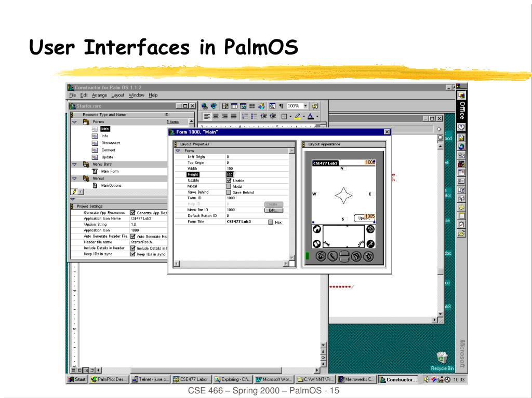Click the Justify icon in Word
This screenshot has width=532, height=398.
click(234, 116)
